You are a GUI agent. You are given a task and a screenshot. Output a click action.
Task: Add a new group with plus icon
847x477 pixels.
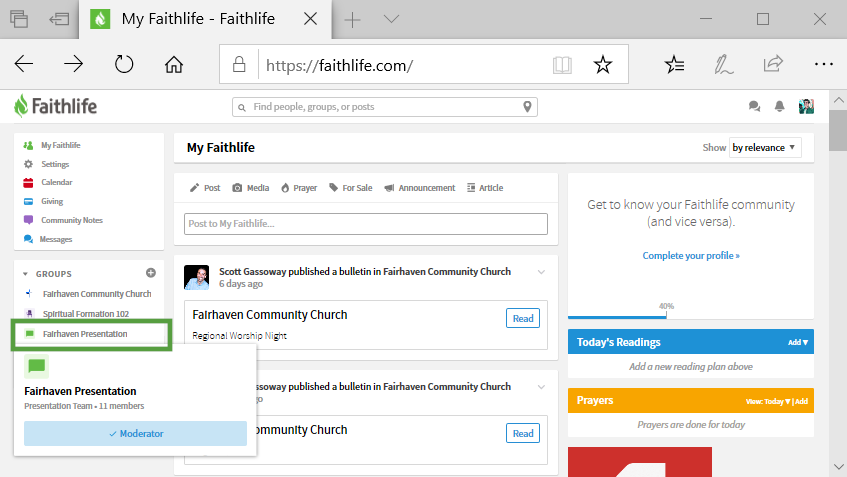tap(151, 273)
